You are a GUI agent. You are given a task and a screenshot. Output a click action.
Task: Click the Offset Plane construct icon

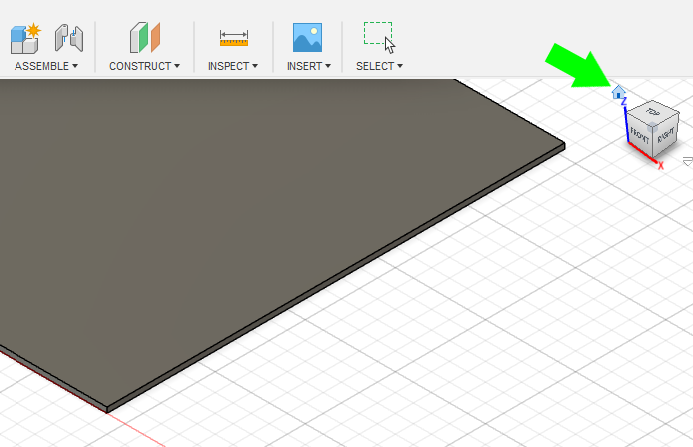144,38
